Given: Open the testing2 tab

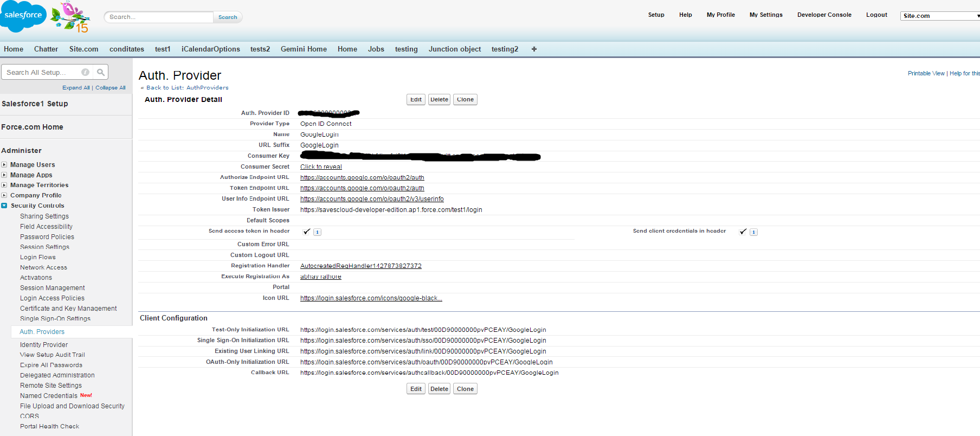Looking at the screenshot, I should (505, 49).
